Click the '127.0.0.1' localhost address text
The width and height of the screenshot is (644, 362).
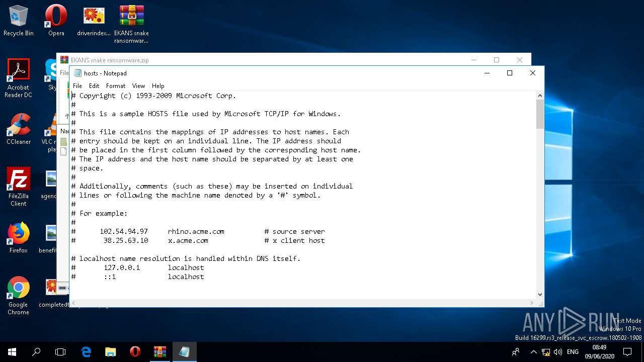(122, 267)
